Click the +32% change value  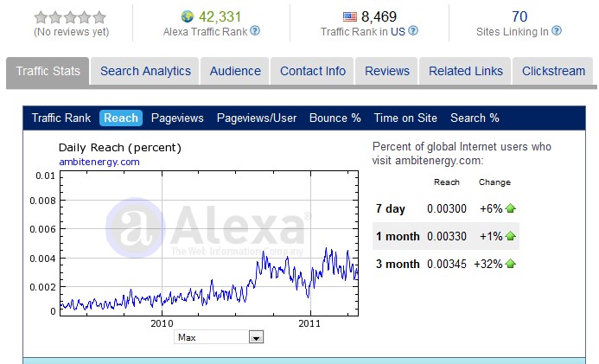(x=487, y=264)
